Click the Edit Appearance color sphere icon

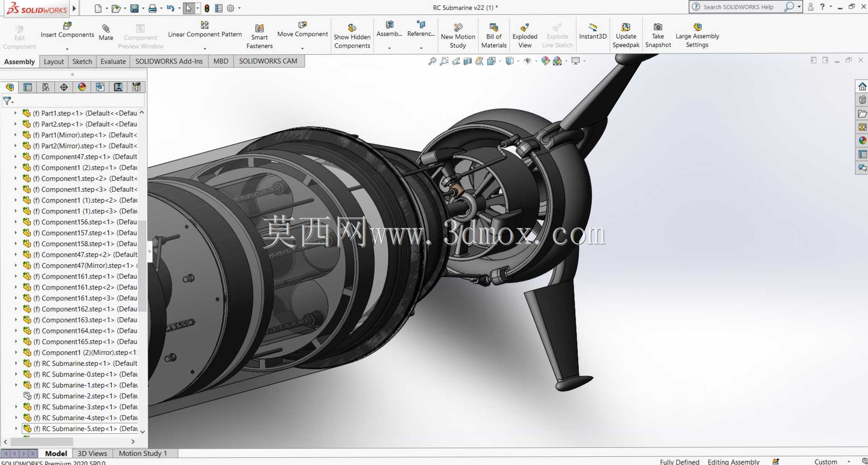click(x=545, y=61)
